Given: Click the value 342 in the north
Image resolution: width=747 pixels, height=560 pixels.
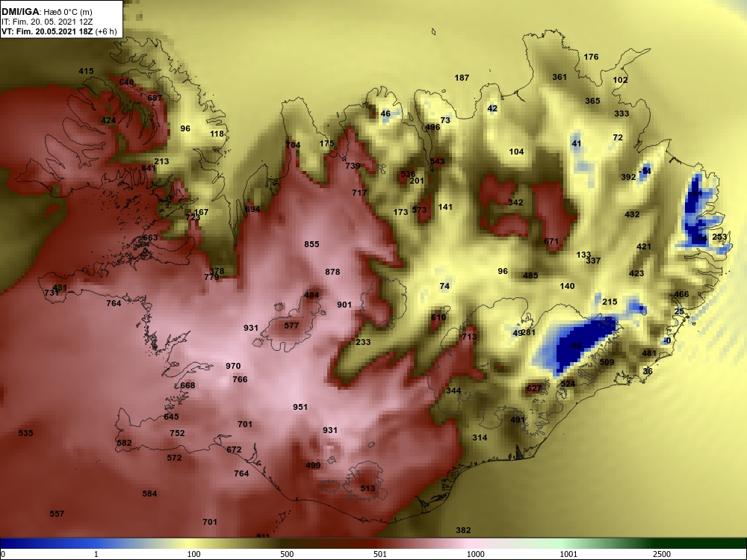Looking at the screenshot, I should [515, 202].
